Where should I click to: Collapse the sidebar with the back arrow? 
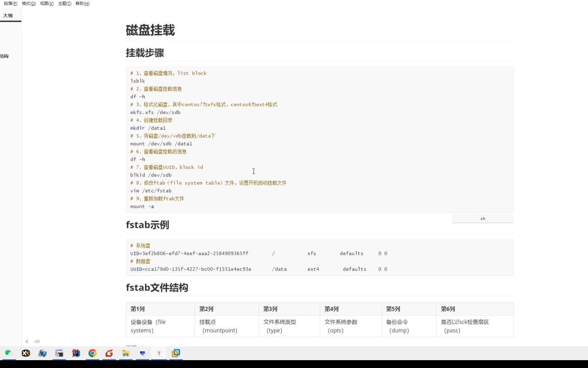[27, 341]
